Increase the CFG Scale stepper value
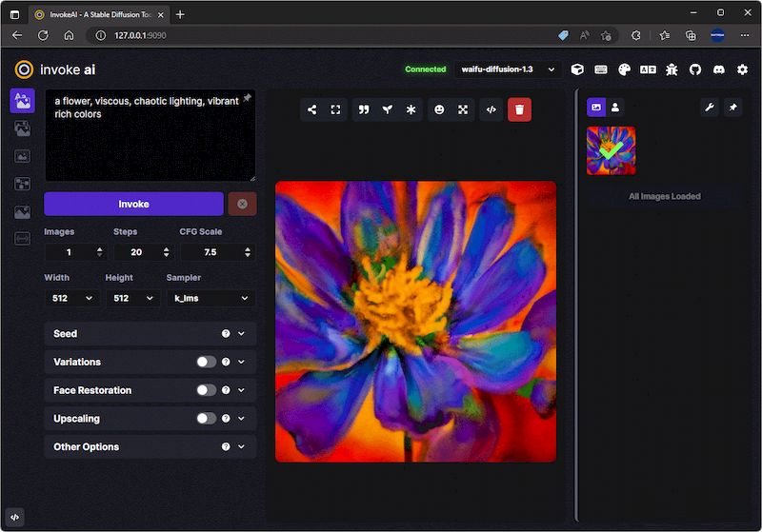Image resolution: width=762 pixels, height=532 pixels. click(249, 248)
